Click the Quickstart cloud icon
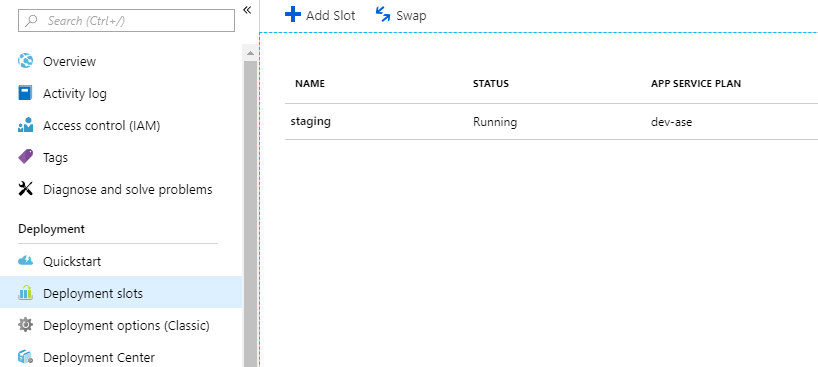This screenshot has width=818, height=367. click(x=26, y=261)
